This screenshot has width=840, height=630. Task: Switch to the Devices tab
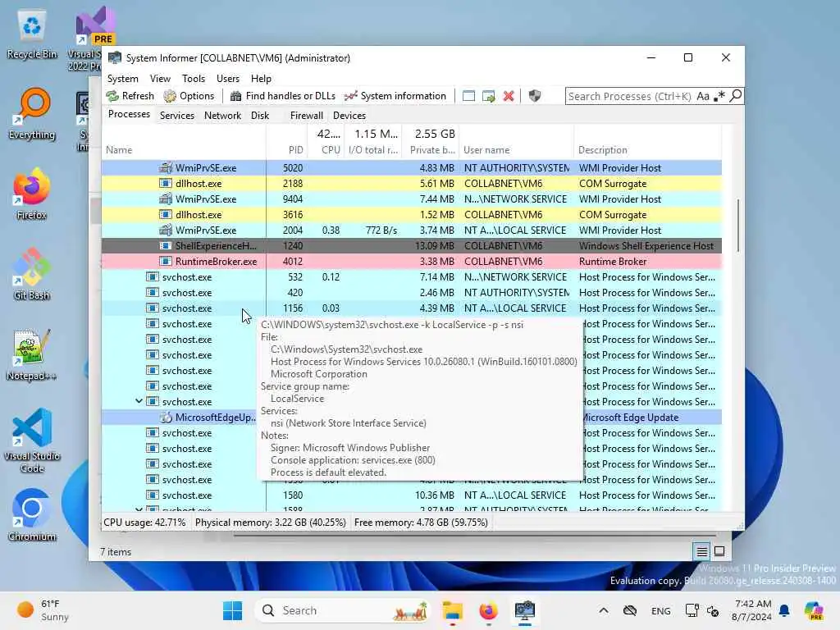click(x=349, y=115)
